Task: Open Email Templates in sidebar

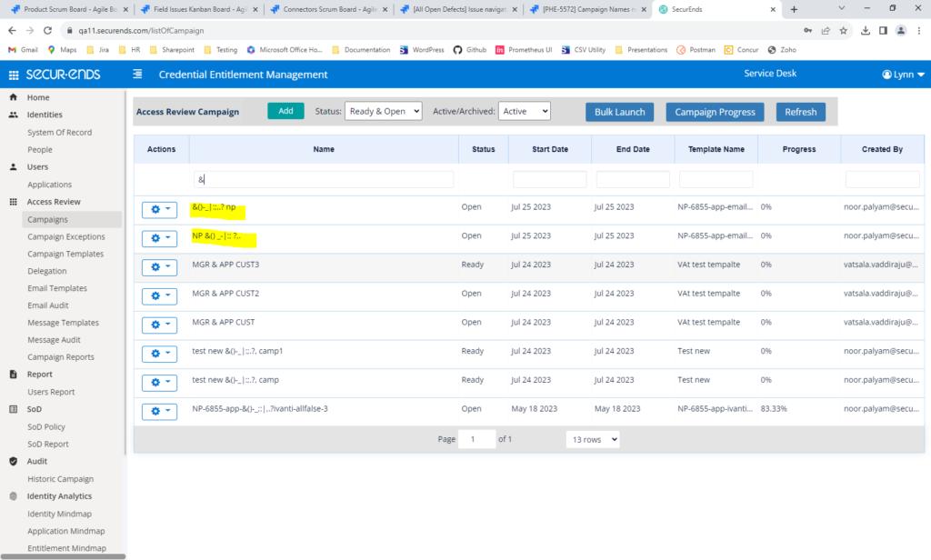Action: pyautogui.click(x=57, y=288)
